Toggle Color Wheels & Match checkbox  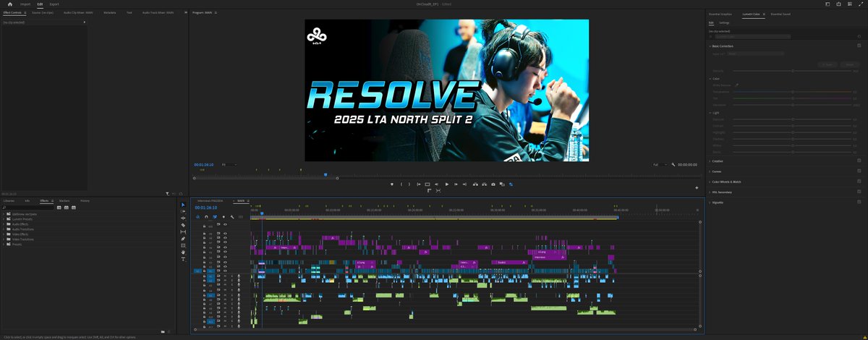pos(859,182)
